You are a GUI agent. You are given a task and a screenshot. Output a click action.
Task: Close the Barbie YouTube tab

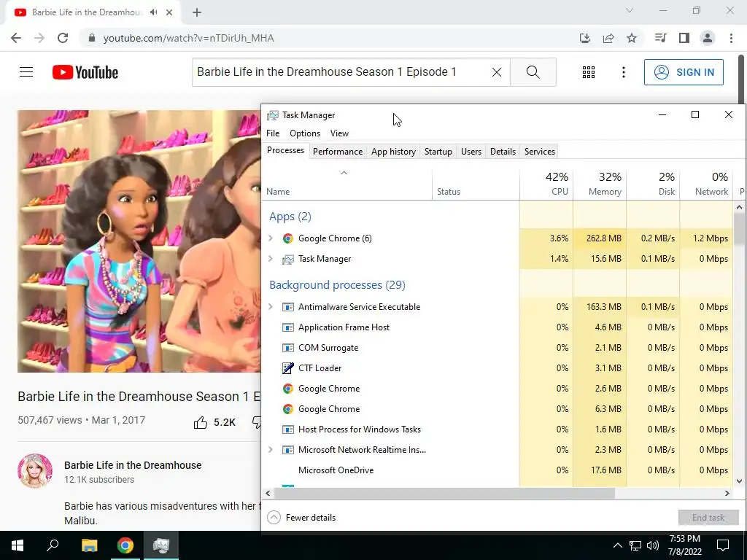click(x=169, y=12)
